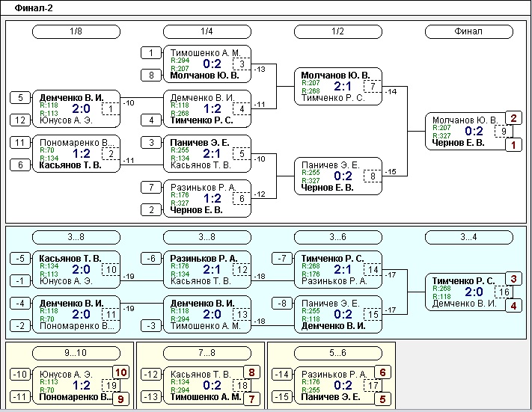
Task: Click score 0:2 in Молчанов–Чернов final
Action: pos(474,131)
